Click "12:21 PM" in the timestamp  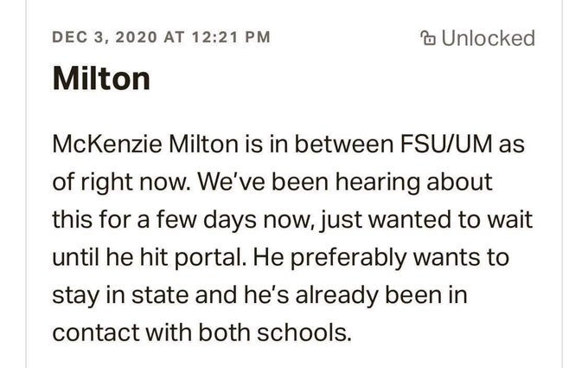tap(231, 37)
